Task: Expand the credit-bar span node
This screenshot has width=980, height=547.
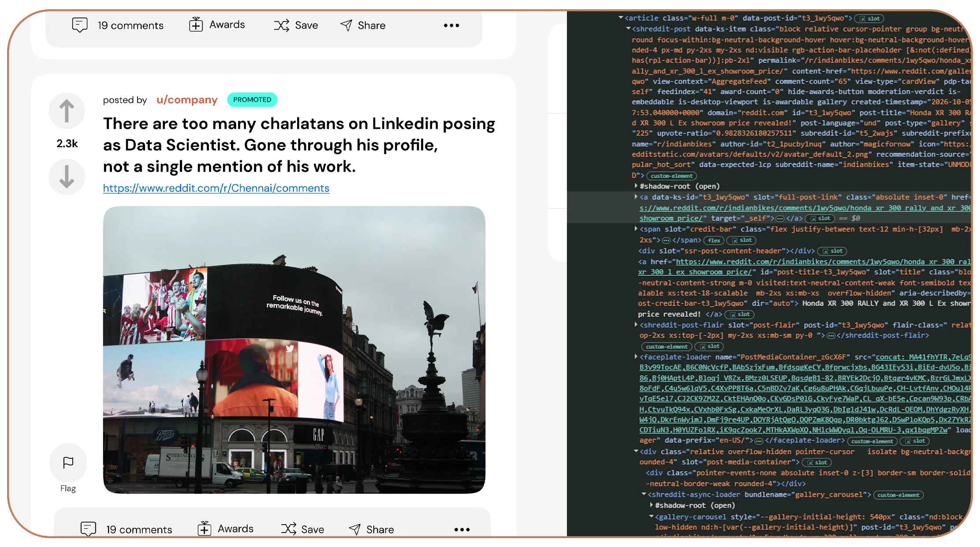Action: 636,229
